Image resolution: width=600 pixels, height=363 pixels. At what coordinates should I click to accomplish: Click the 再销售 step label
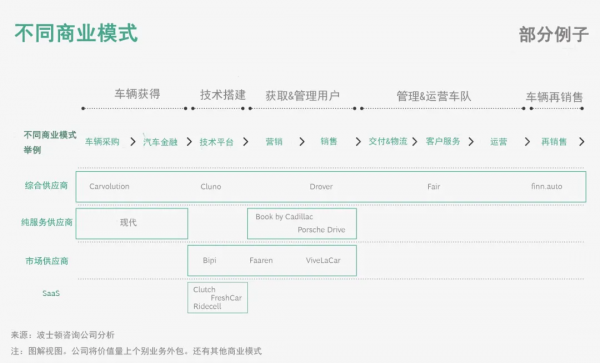pyautogui.click(x=554, y=142)
